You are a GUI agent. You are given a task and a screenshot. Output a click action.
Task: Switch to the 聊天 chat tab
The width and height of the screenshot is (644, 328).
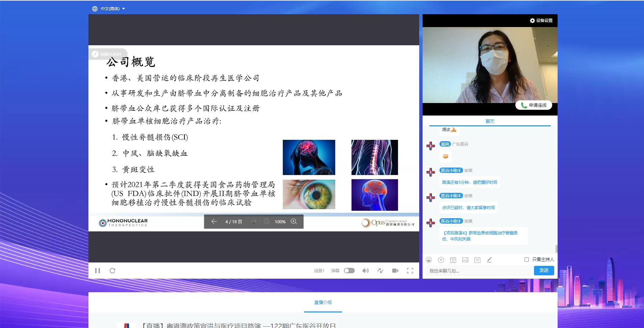[x=490, y=121]
